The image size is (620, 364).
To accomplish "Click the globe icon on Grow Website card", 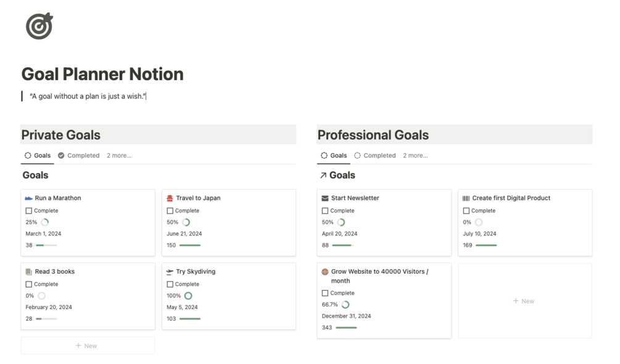I will [325, 272].
